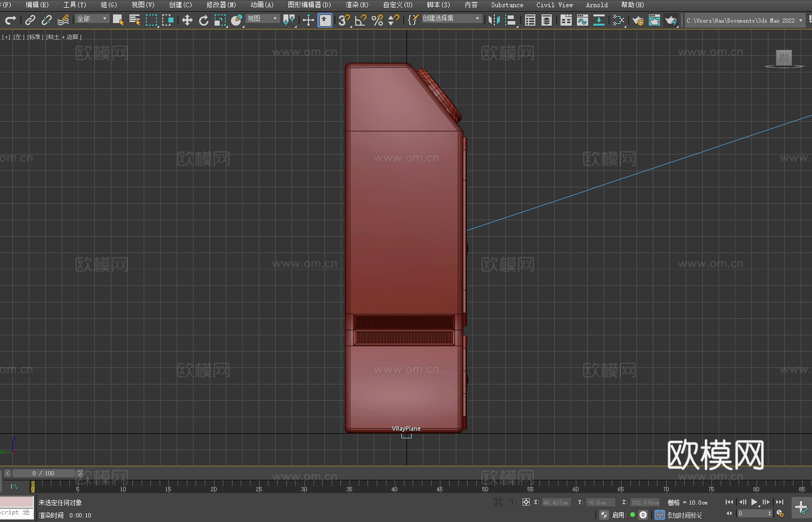Toggle Select and Manipulate mode
Screen dimensions: 812x522
point(308,20)
